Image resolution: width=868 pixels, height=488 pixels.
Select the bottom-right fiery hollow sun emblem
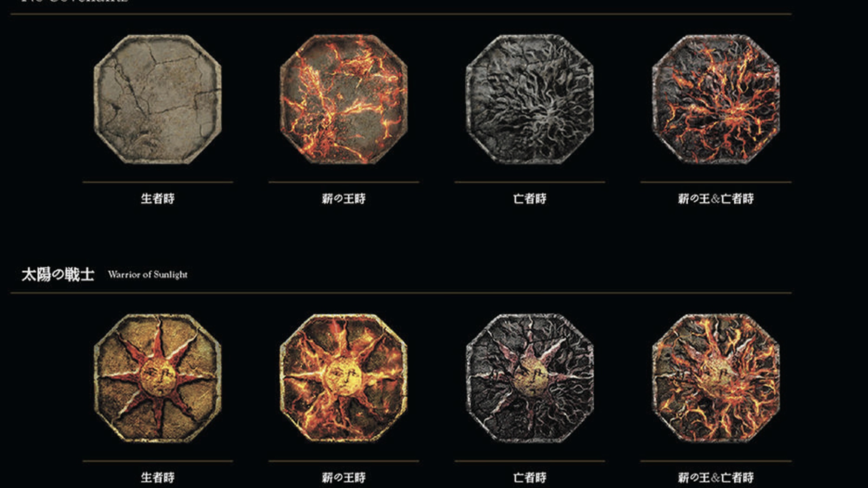[716, 378]
